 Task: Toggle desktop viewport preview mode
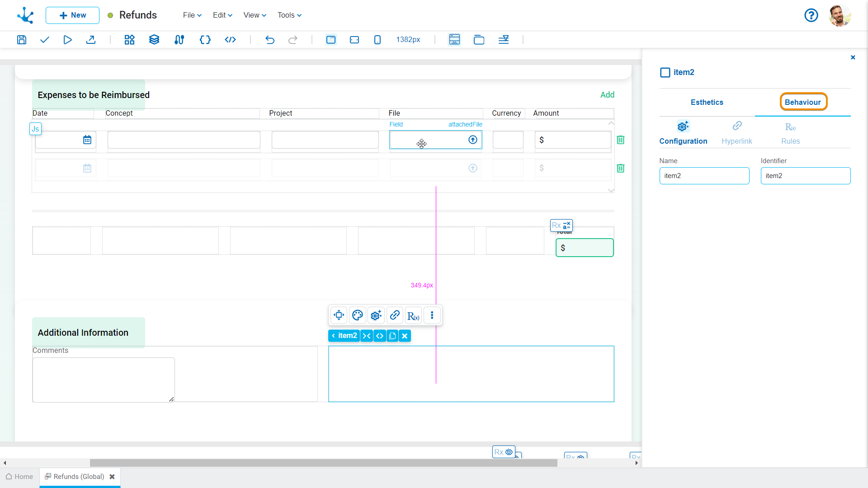331,40
